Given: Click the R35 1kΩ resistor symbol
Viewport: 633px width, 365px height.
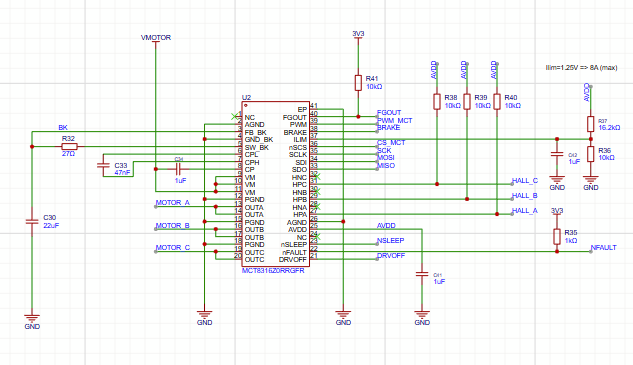Looking at the screenshot, I should tap(557, 237).
